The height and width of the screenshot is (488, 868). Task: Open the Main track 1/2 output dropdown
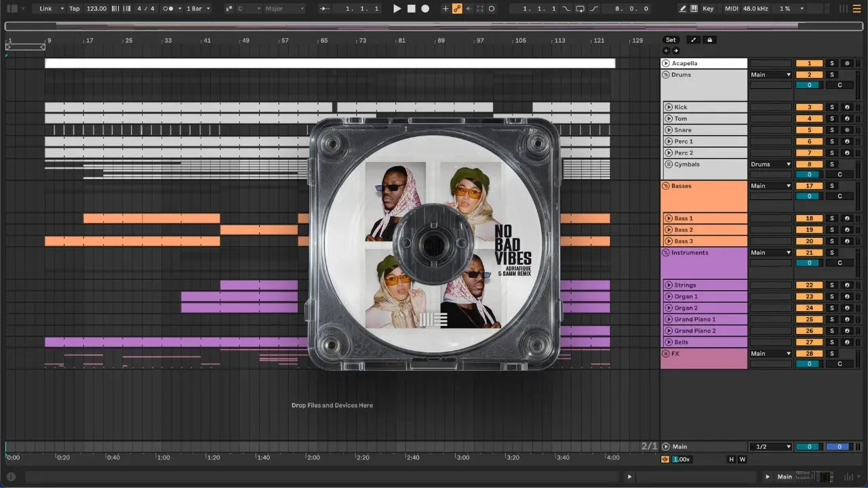771,447
